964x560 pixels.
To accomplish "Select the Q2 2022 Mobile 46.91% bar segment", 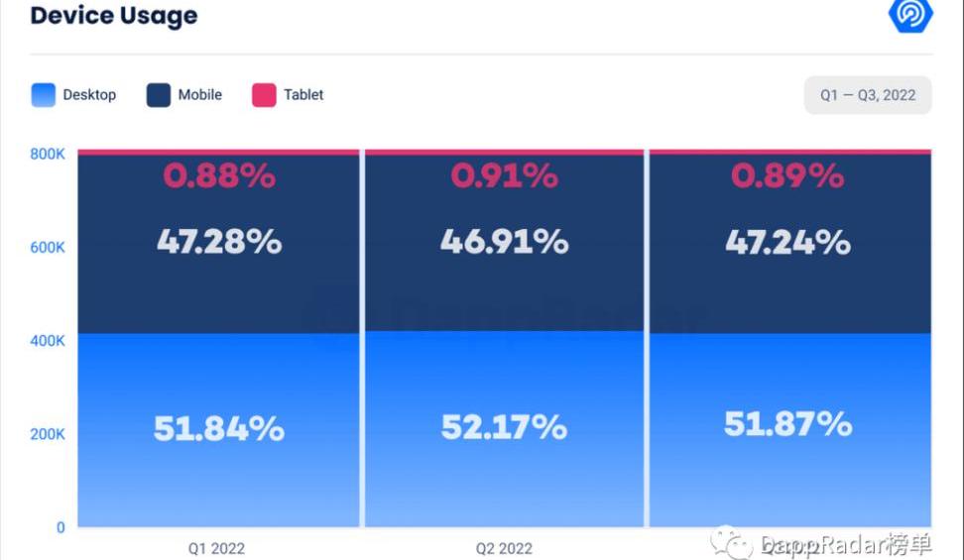I will [504, 242].
